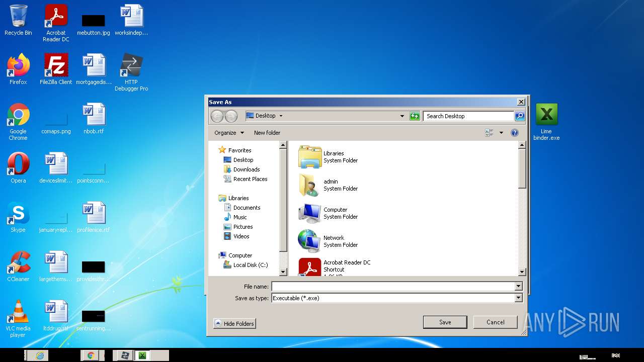Click the Search Desktop field

tap(468, 116)
